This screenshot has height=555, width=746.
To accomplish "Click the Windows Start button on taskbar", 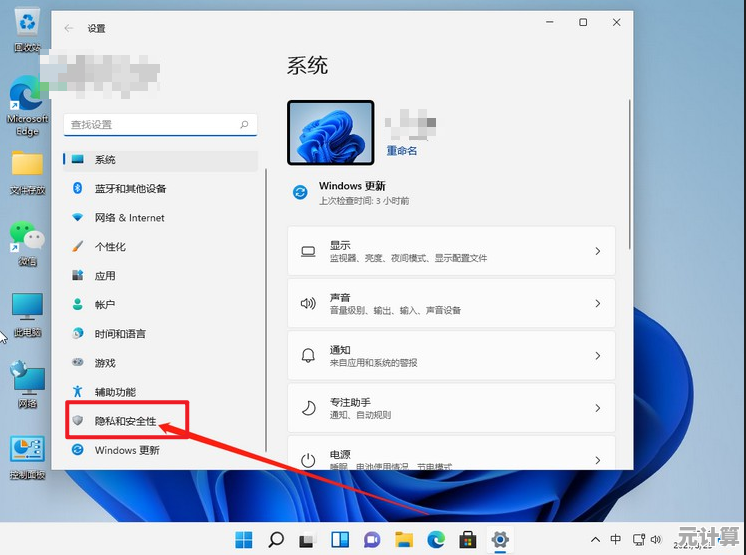I will coord(244,540).
